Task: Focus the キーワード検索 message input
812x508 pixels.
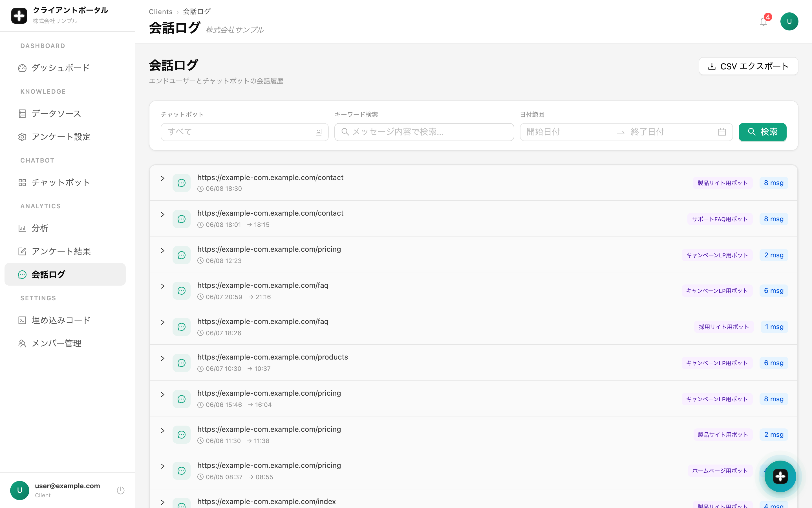Action: (x=424, y=132)
